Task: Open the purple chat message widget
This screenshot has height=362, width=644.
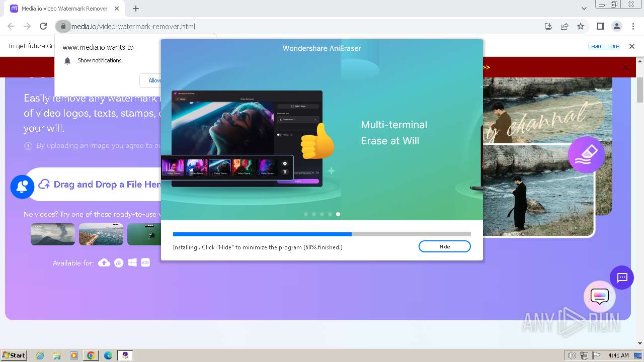Action: coord(622,278)
